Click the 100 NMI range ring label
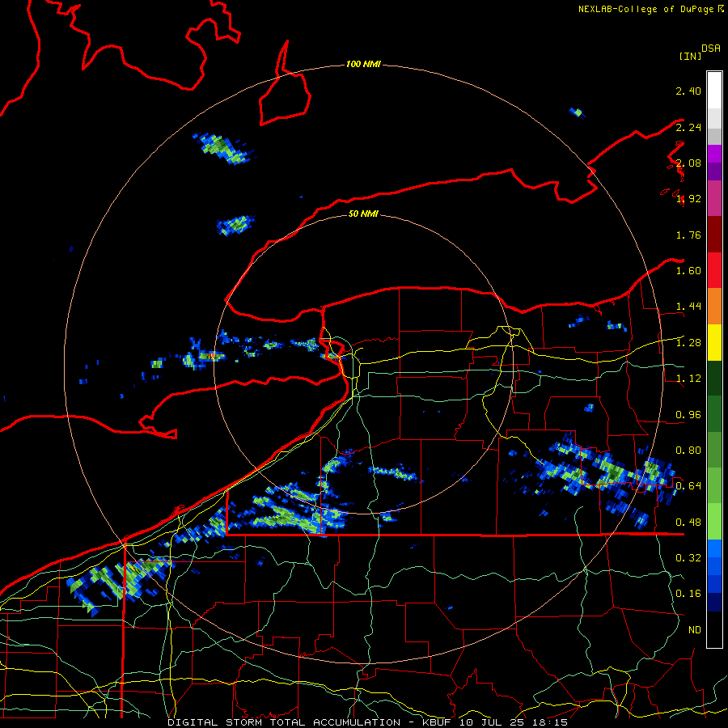 pos(363,64)
